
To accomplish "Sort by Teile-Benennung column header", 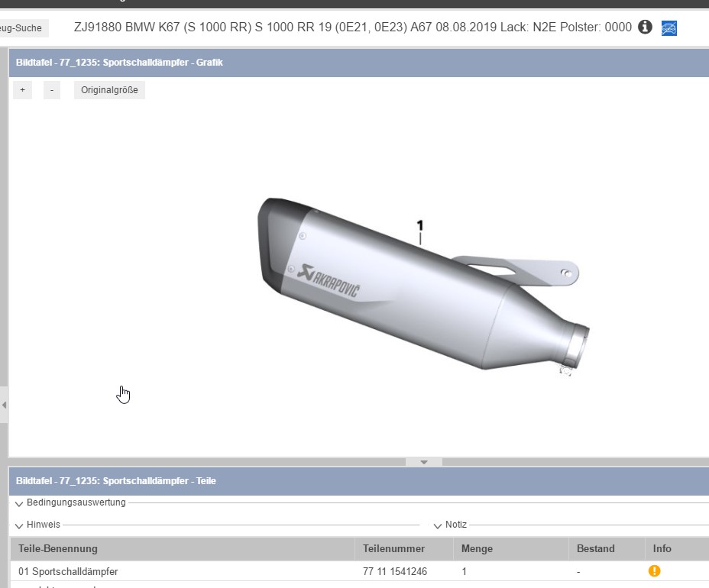I will [x=58, y=548].
